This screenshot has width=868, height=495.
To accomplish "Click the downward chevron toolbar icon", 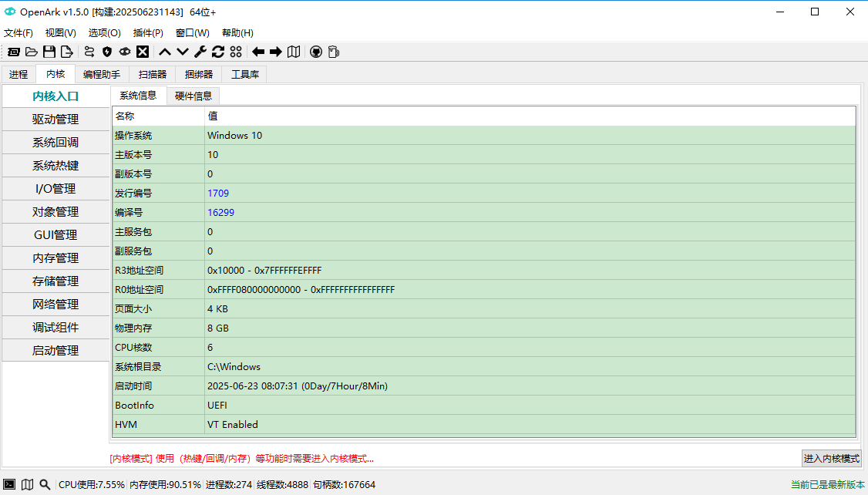I will [183, 52].
